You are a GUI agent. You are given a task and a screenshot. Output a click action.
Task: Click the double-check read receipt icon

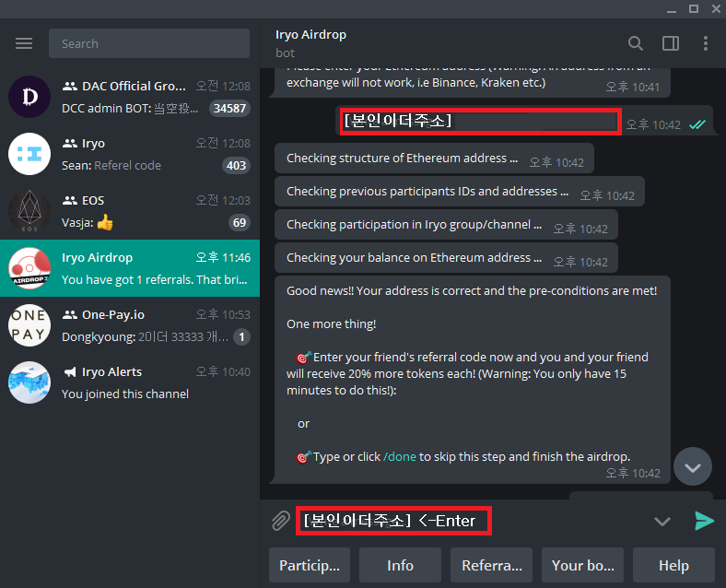pyautogui.click(x=697, y=124)
